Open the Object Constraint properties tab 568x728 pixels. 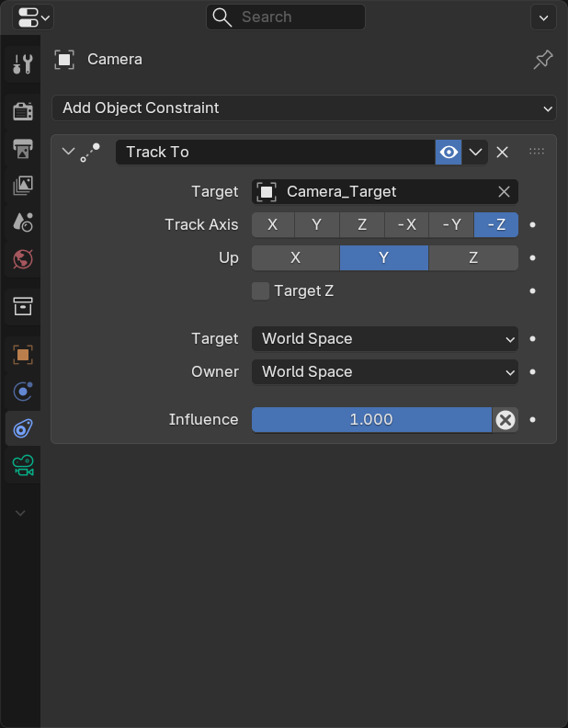tap(23, 428)
